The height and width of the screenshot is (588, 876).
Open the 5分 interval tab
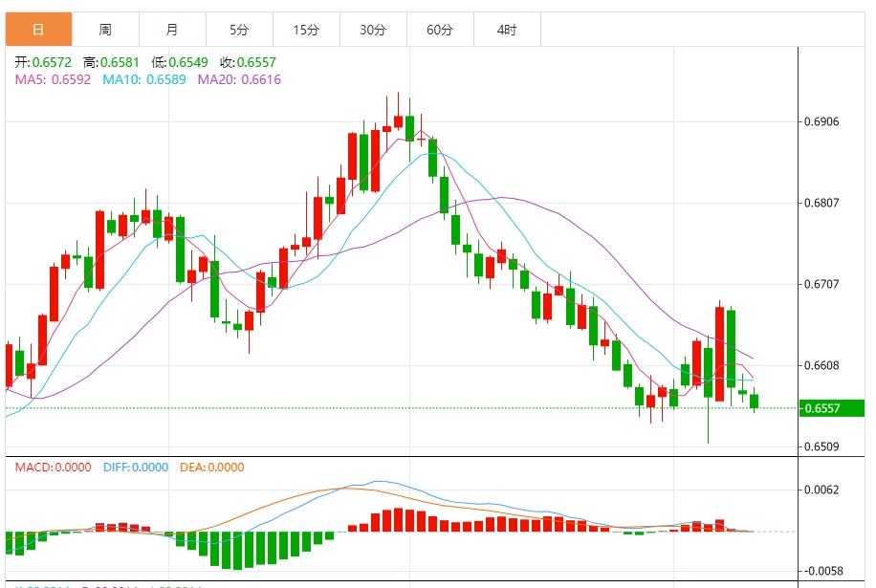click(240, 30)
